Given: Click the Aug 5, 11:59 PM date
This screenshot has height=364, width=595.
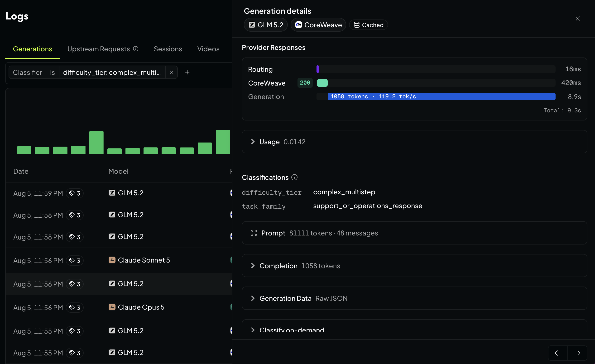Looking at the screenshot, I should click(38, 193).
